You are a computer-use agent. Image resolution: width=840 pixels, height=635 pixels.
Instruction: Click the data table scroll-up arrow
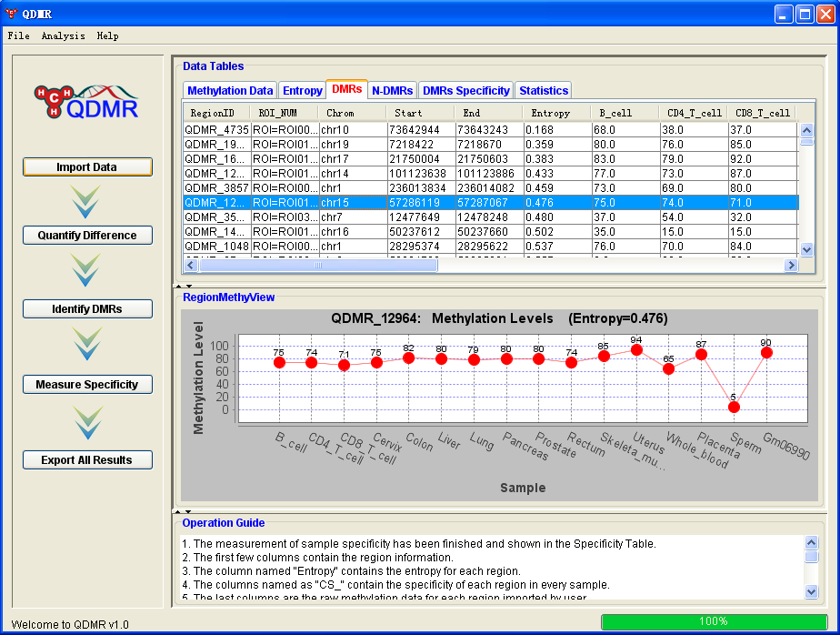click(x=806, y=130)
